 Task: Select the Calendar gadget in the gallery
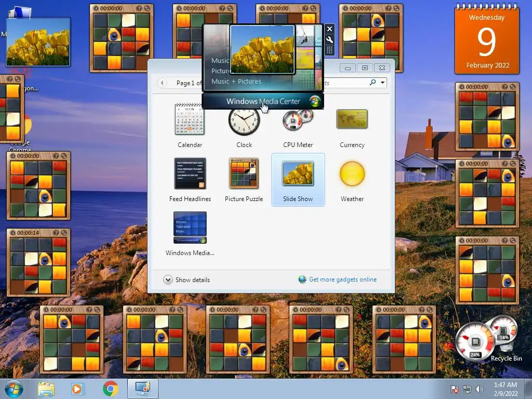pos(190,126)
